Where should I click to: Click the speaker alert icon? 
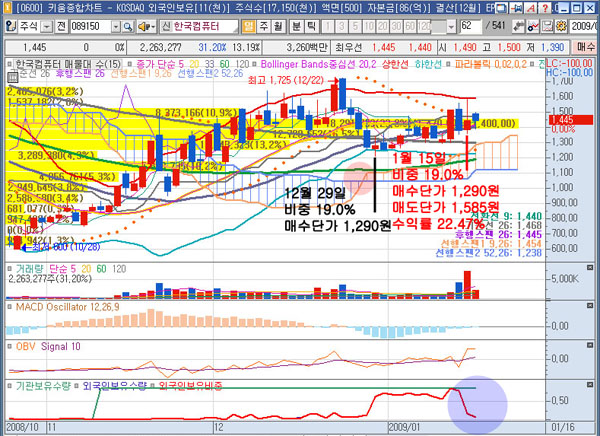(x=147, y=27)
